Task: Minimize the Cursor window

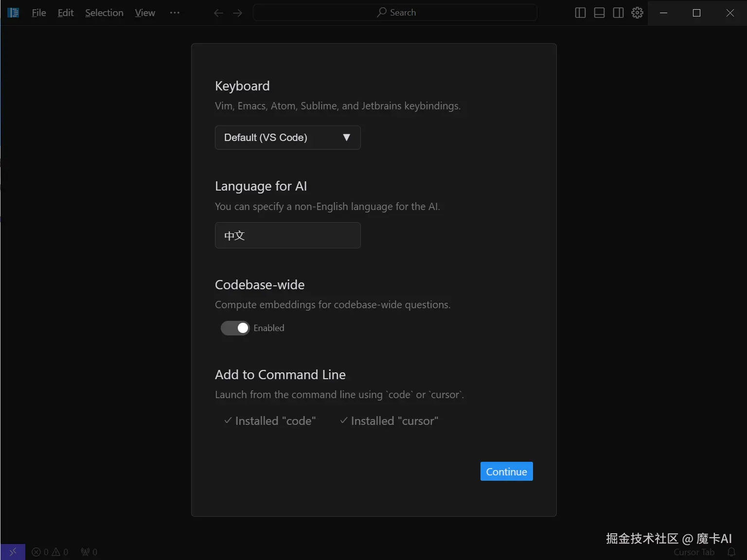Action: point(663,13)
